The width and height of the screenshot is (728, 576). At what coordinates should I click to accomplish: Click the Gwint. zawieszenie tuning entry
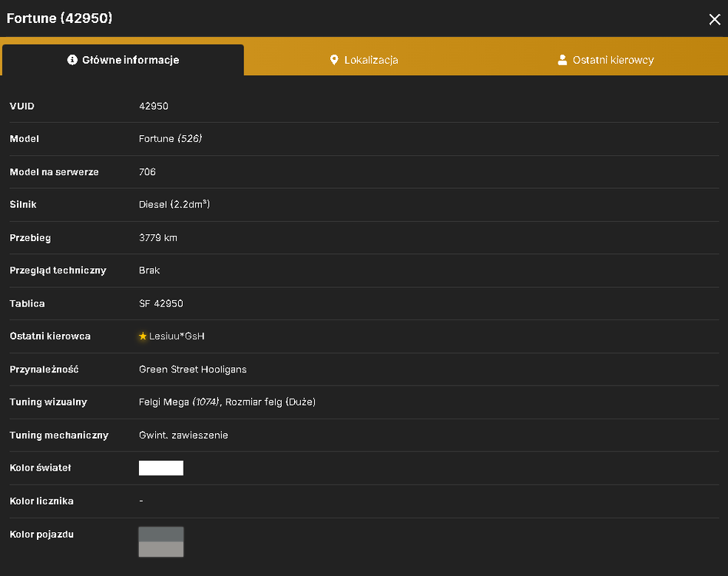[184, 435]
